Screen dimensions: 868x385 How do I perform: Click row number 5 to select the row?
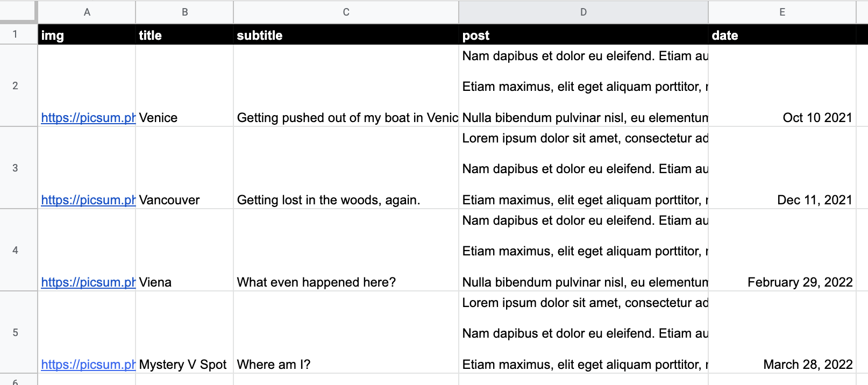[18, 332]
